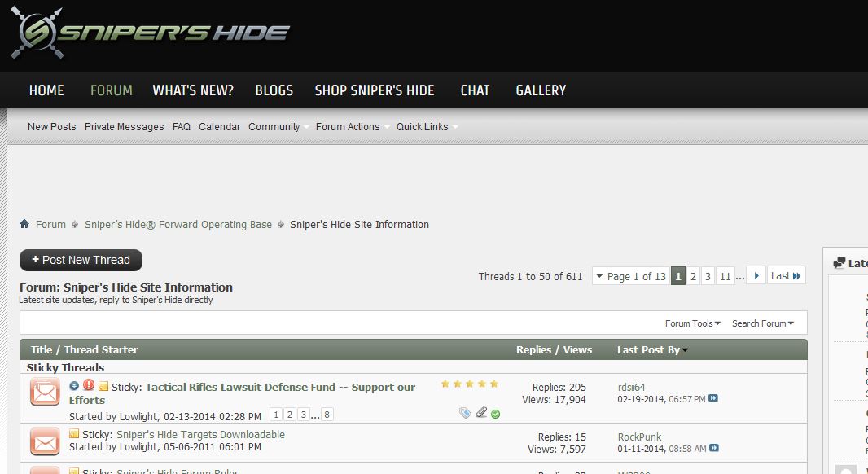Click 'Replies: 295' text

point(559,387)
